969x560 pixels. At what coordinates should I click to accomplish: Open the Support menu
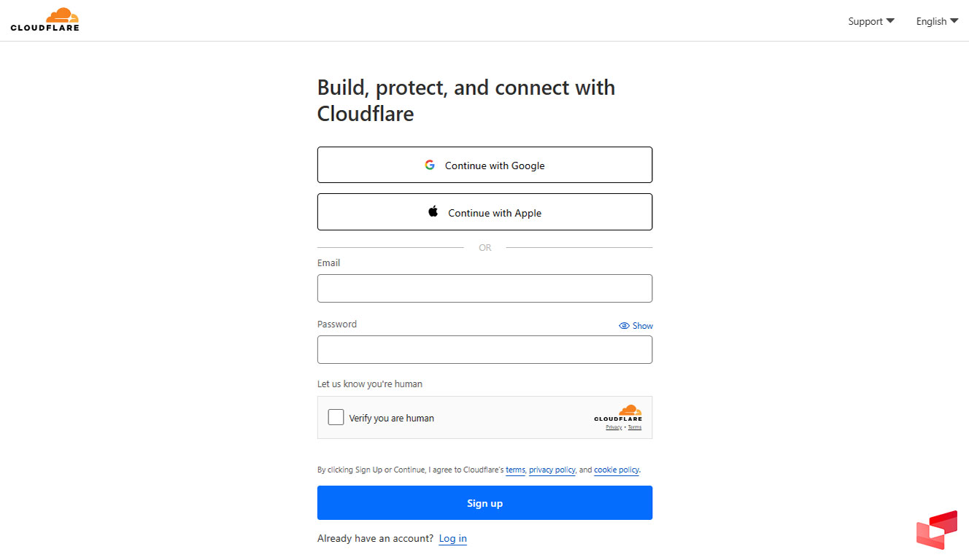click(x=865, y=21)
